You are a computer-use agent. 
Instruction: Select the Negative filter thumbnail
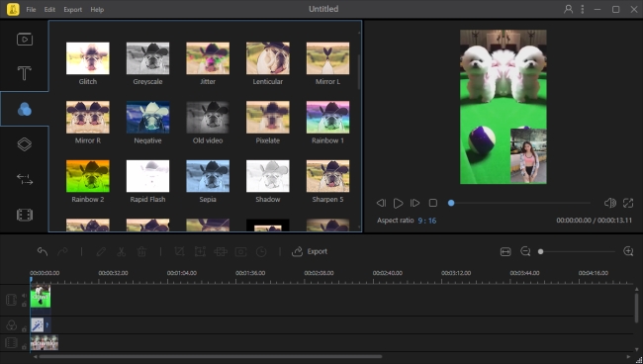click(x=147, y=118)
